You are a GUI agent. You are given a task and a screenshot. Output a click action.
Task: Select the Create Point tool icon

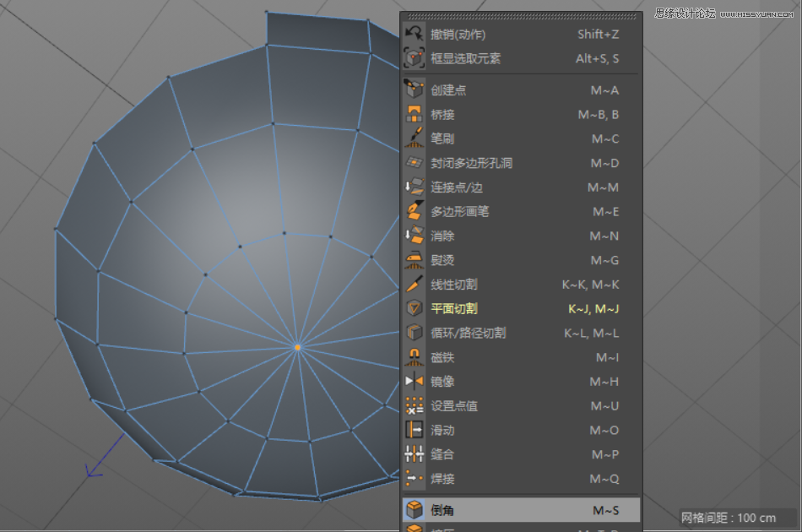(414, 90)
